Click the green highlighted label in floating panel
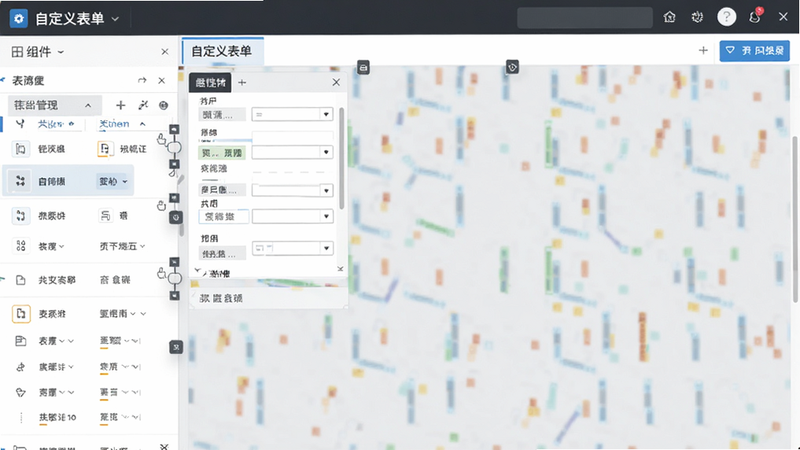The height and width of the screenshot is (450, 800). pos(222,153)
